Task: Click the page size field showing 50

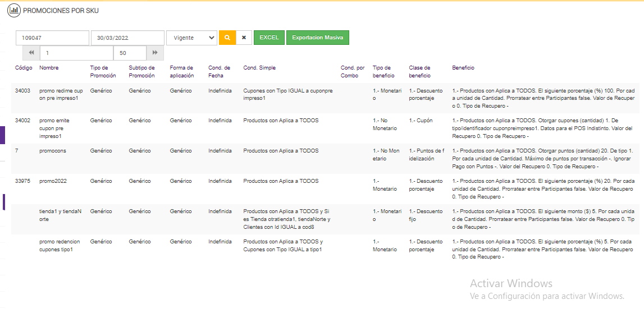Action: [x=130, y=53]
